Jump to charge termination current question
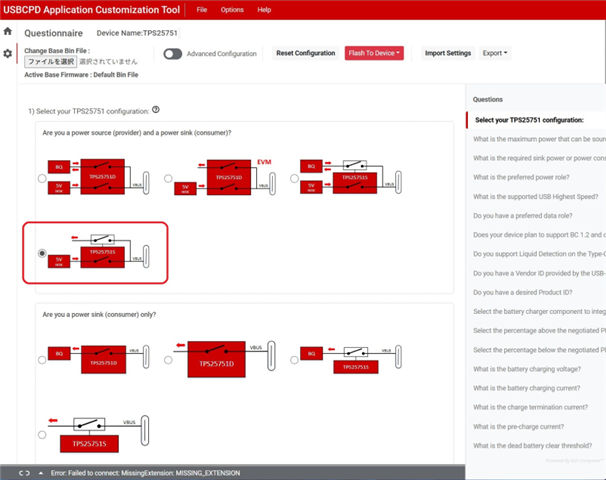This screenshot has height=480, width=606. tap(530, 407)
